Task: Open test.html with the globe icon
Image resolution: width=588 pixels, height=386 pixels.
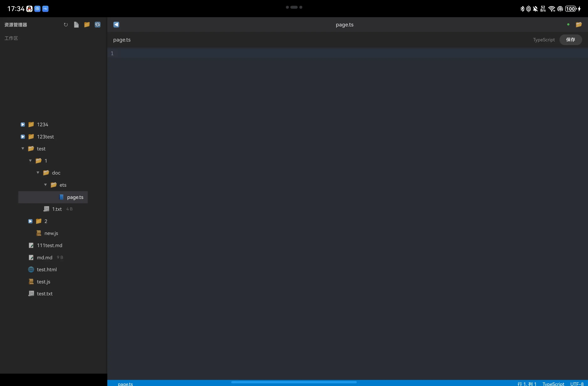Action: [x=47, y=270]
